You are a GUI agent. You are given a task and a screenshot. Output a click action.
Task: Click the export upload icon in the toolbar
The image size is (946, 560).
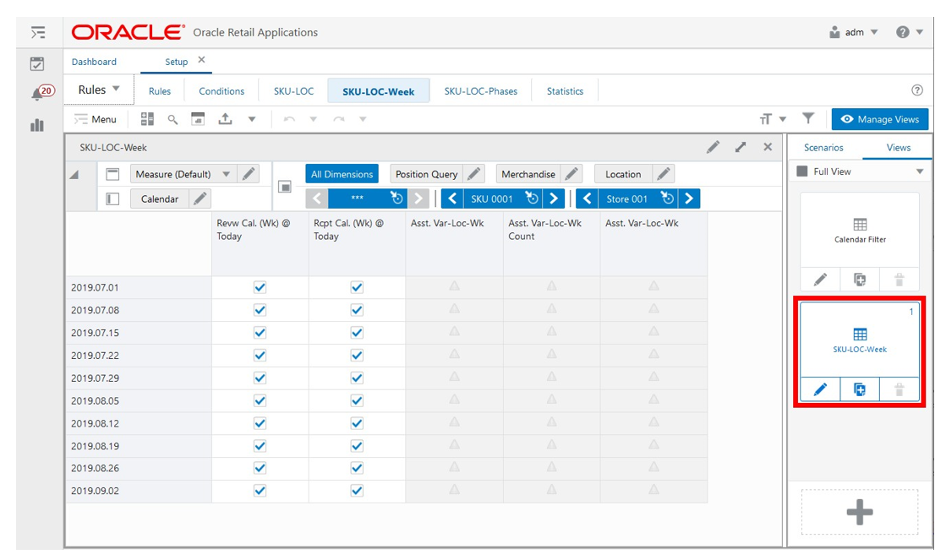(225, 119)
